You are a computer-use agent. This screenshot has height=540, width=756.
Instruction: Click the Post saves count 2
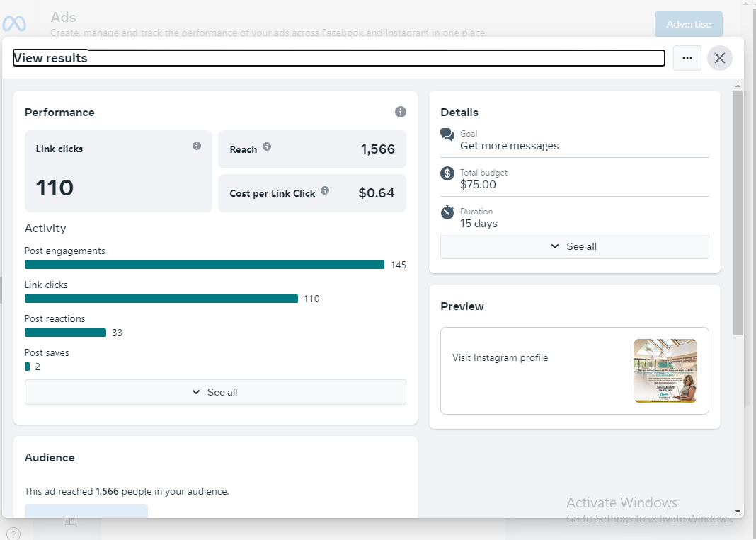(38, 367)
